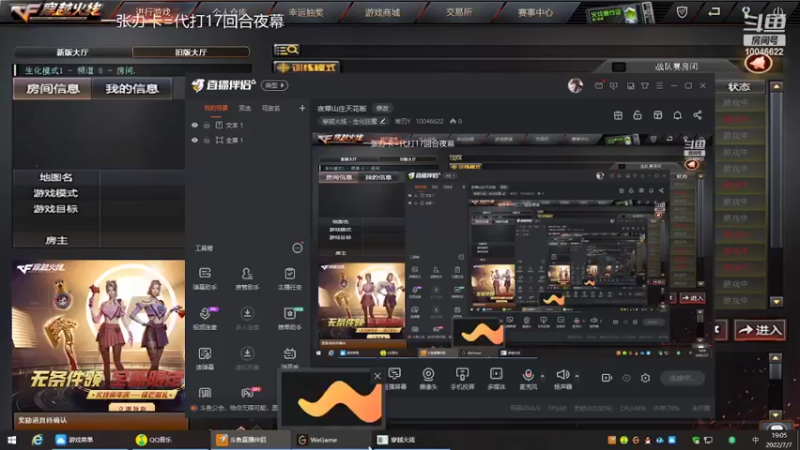800x450 pixels.
Task: Open the PK tool in the toolbox
Action: [x=248, y=392]
